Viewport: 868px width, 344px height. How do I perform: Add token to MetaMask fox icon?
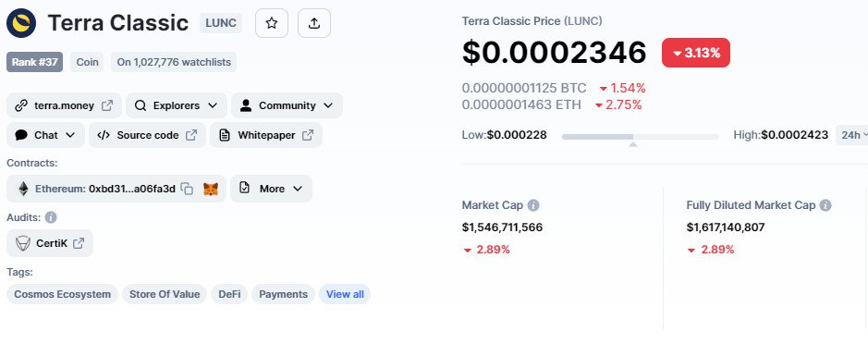click(211, 189)
